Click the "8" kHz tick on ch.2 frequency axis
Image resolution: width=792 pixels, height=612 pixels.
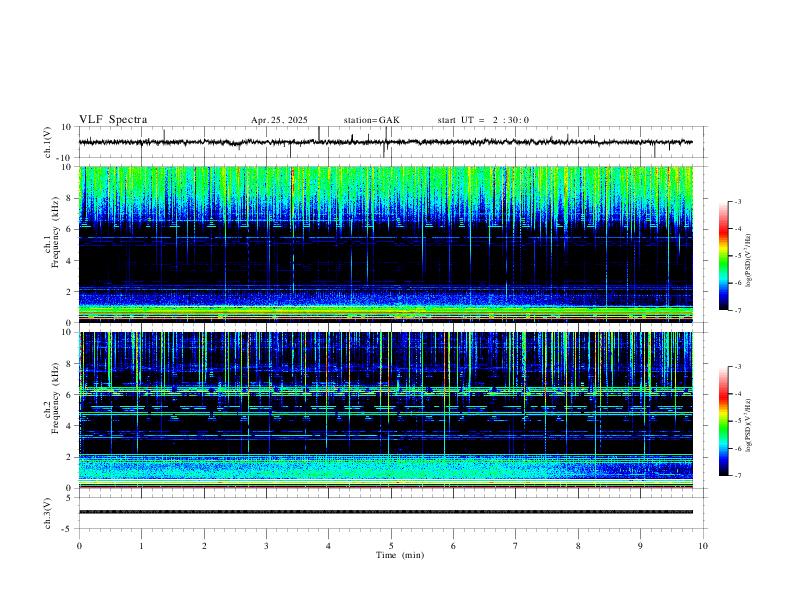pos(70,364)
